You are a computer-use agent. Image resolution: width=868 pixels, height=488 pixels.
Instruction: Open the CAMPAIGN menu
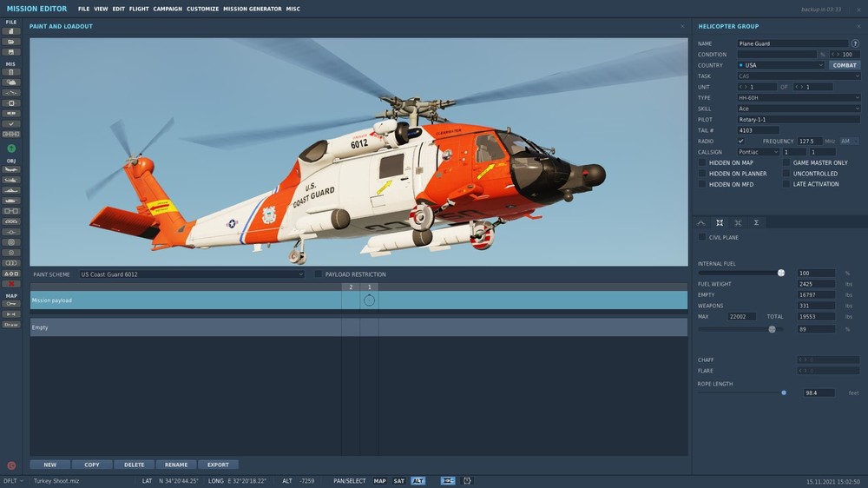[x=168, y=9]
